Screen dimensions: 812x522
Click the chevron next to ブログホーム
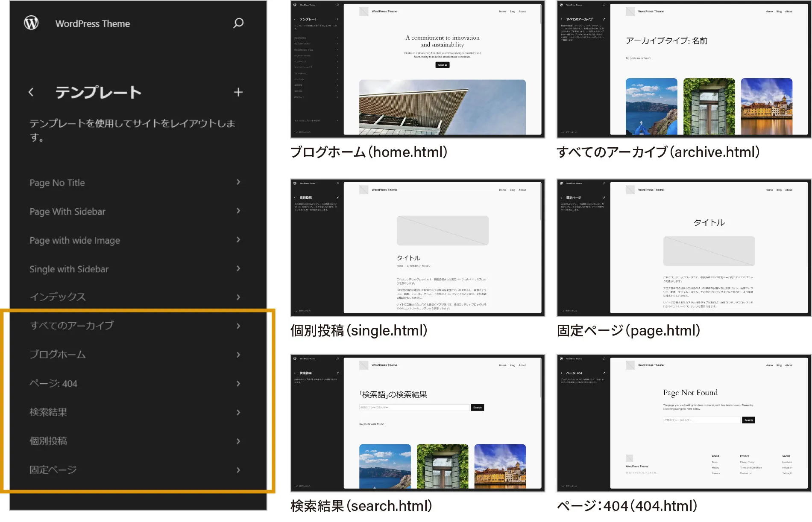coord(238,355)
